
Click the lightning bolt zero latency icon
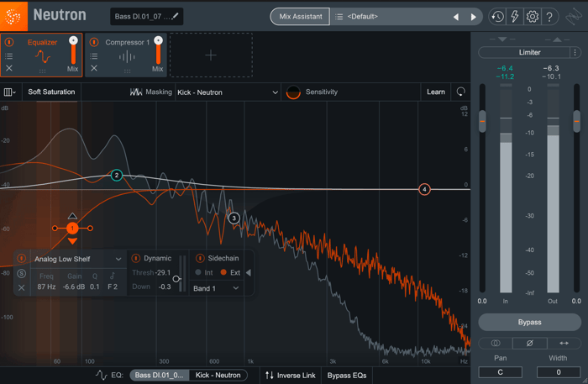coord(515,17)
